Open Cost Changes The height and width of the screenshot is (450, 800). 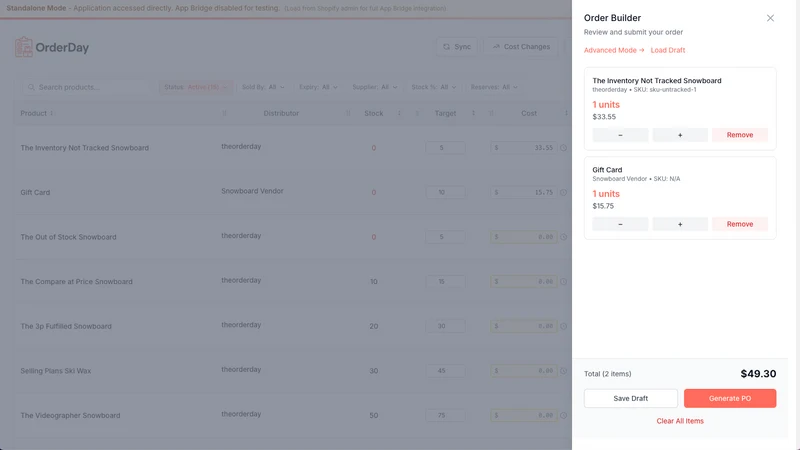pos(520,46)
